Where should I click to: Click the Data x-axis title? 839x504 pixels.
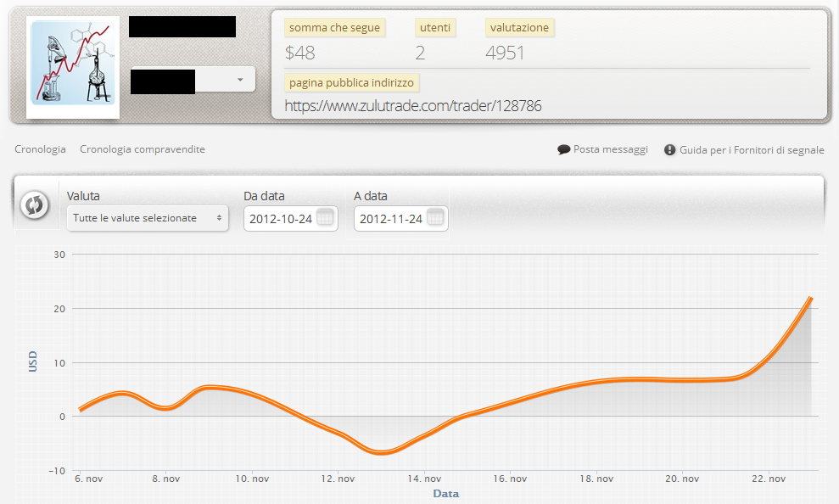click(x=445, y=493)
